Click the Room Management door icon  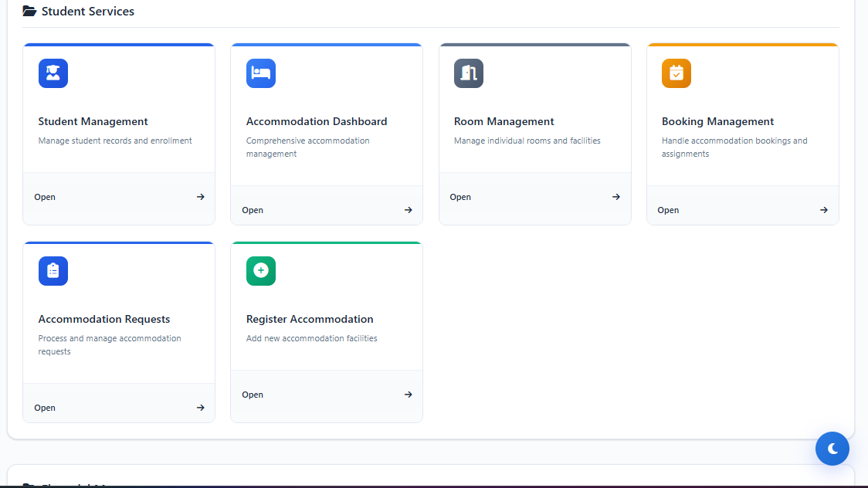point(469,73)
